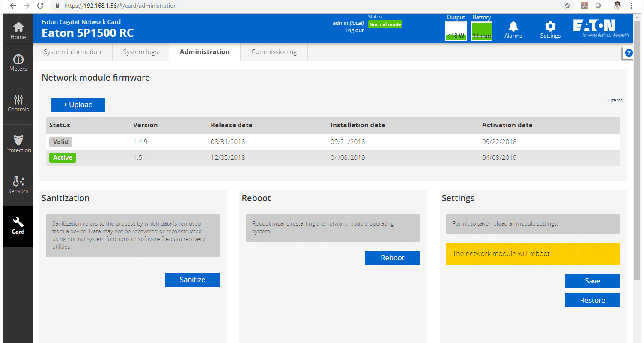The image size is (644, 343).
Task: Click the Log out link
Action: tap(355, 30)
